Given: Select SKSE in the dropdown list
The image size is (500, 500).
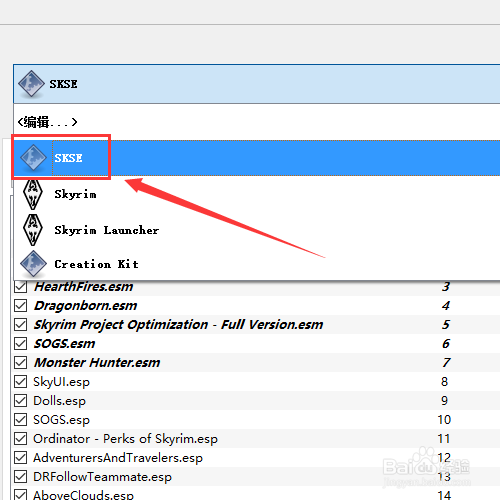Looking at the screenshot, I should pos(257,158).
